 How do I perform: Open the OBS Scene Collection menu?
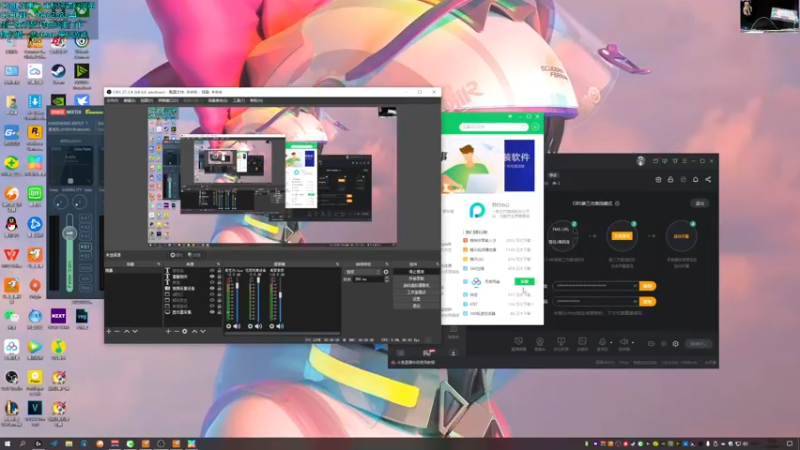click(x=218, y=101)
